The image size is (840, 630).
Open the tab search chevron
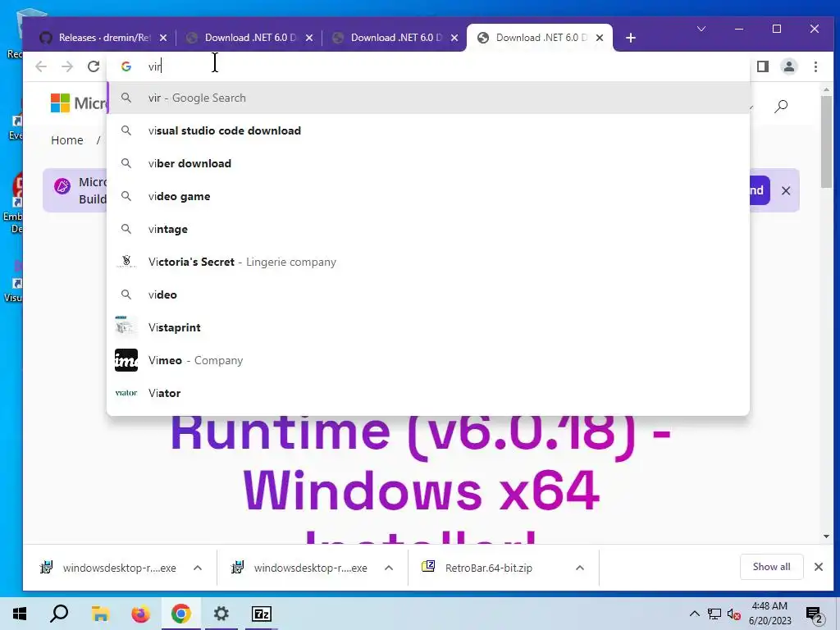pyautogui.click(x=701, y=29)
